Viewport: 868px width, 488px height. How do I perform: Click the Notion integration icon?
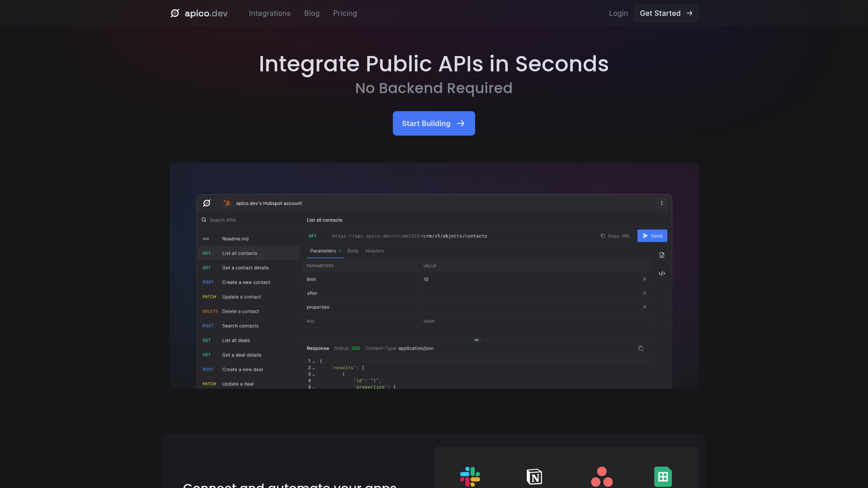point(534,476)
